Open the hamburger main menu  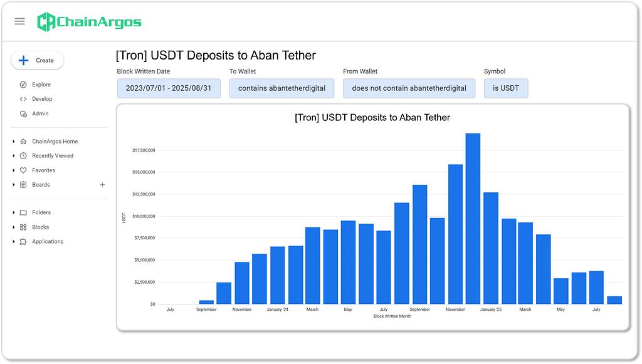[19, 21]
